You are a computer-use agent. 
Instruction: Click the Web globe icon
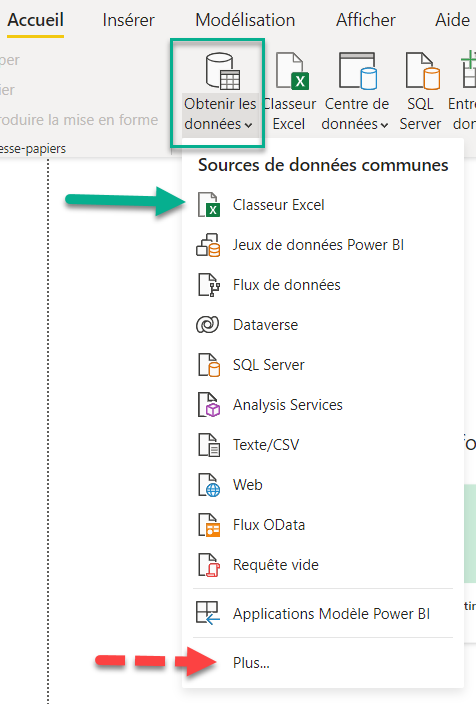coord(209,485)
